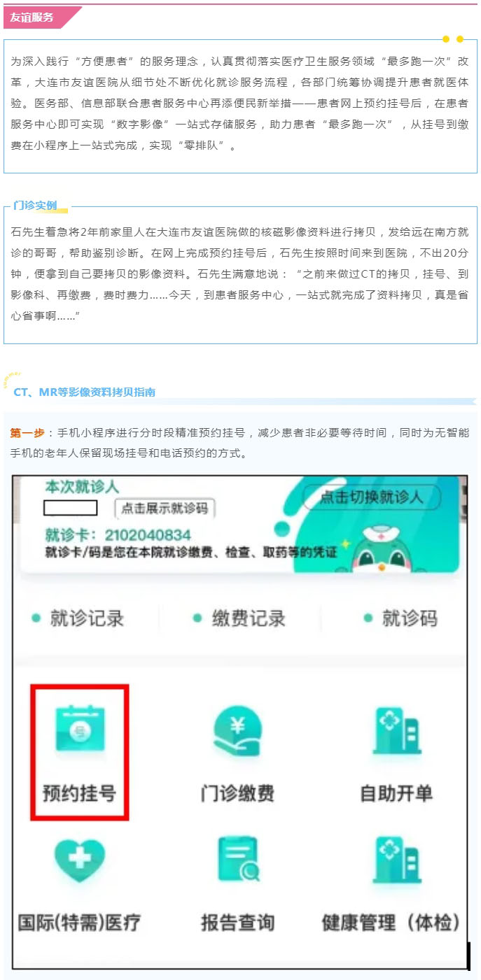Tap the 健康管理（体检）building icon

pos(396,859)
